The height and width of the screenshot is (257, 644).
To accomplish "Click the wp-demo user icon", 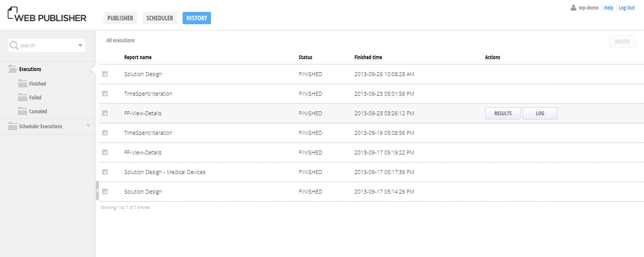I will tap(573, 8).
